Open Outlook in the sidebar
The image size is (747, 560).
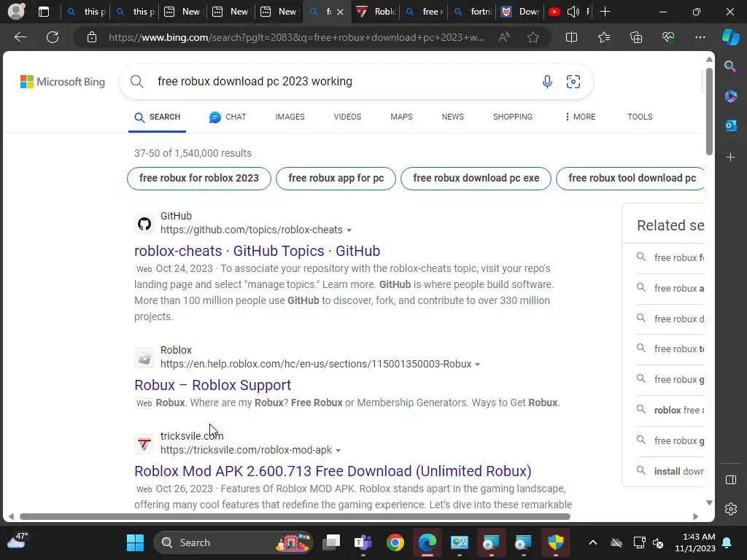tap(730, 125)
